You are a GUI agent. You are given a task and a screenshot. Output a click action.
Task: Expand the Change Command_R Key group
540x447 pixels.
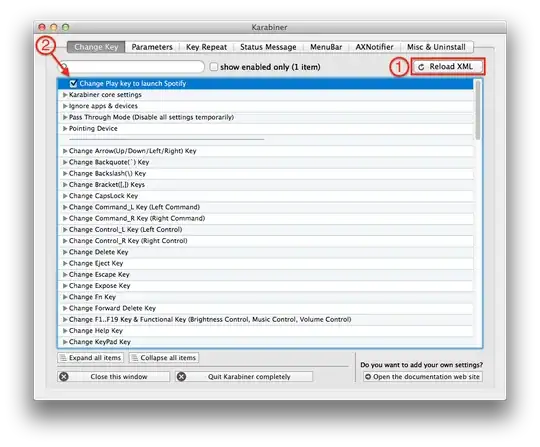tap(65, 218)
